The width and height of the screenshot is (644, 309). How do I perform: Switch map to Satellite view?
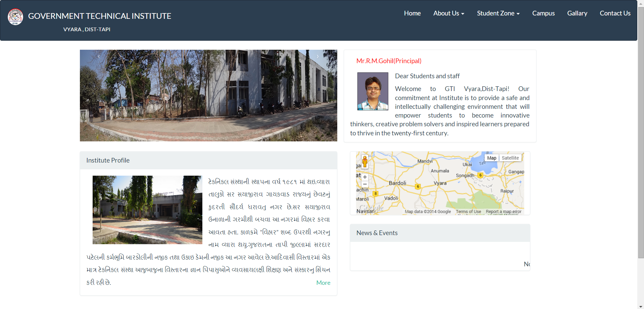pyautogui.click(x=510, y=158)
